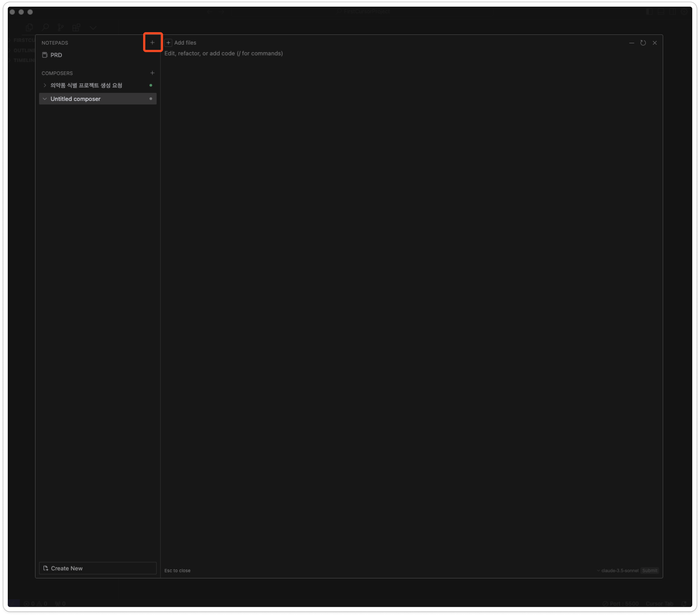Viewport: 700px width, 616px height.
Task: Open the Extensions icon in activity bar
Action: coord(76,27)
